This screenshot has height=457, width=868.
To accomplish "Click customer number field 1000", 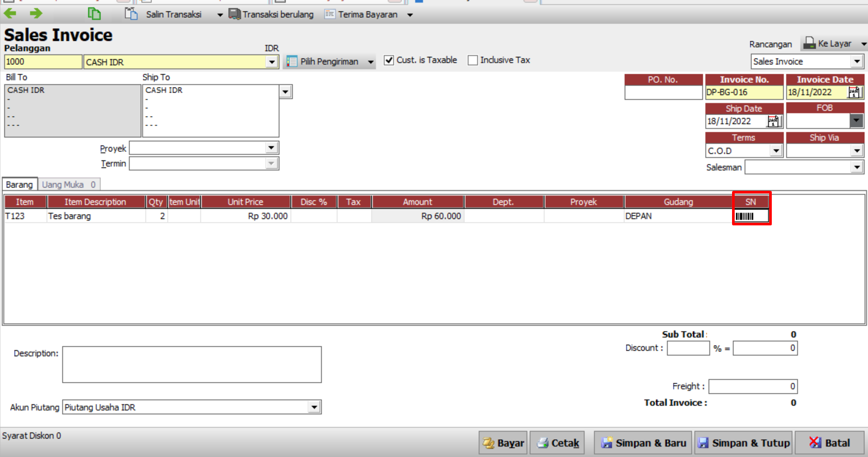I will tap(43, 62).
